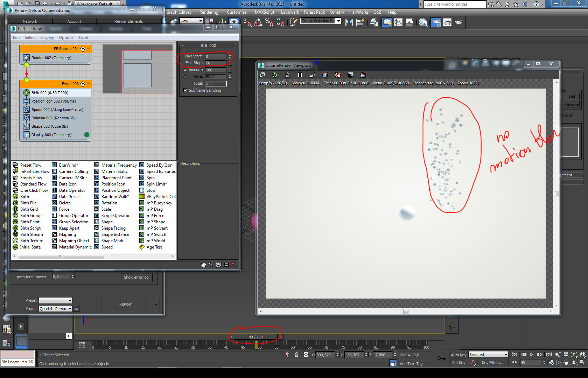Play the animation
The height and width of the screenshot is (378, 588).
coord(532,355)
